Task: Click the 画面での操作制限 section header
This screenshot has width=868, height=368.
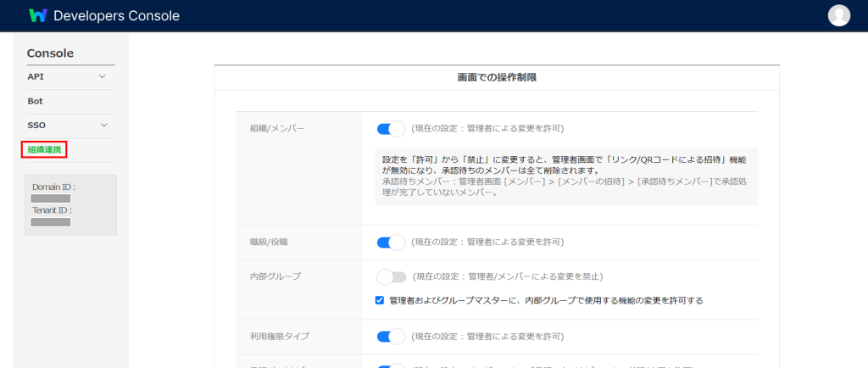Action: coord(496,77)
